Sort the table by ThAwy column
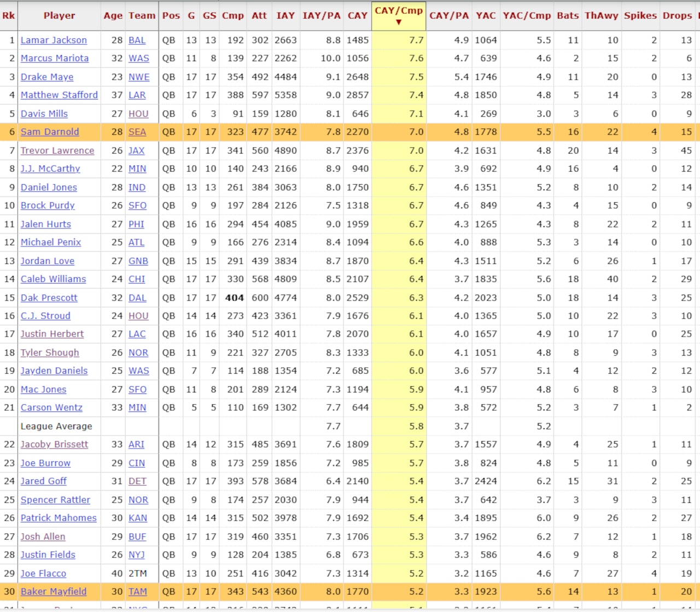Image resolution: width=700 pixels, height=612 pixels. point(601,15)
